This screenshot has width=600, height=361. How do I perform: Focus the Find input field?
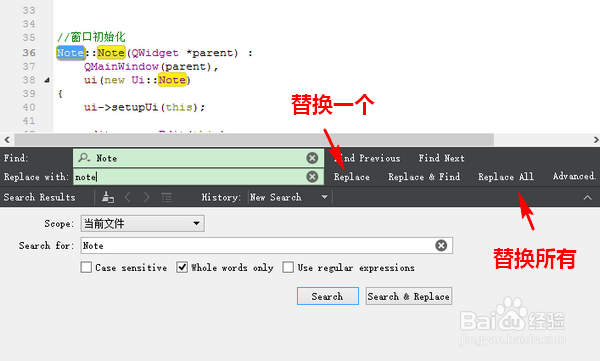[x=199, y=158]
